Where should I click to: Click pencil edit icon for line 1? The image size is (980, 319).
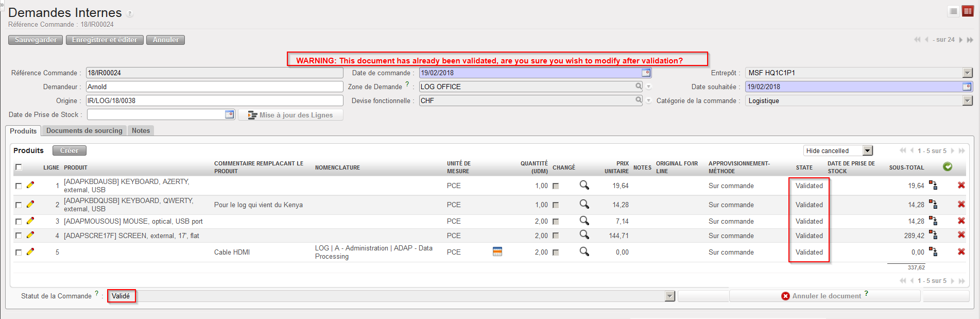(30, 185)
